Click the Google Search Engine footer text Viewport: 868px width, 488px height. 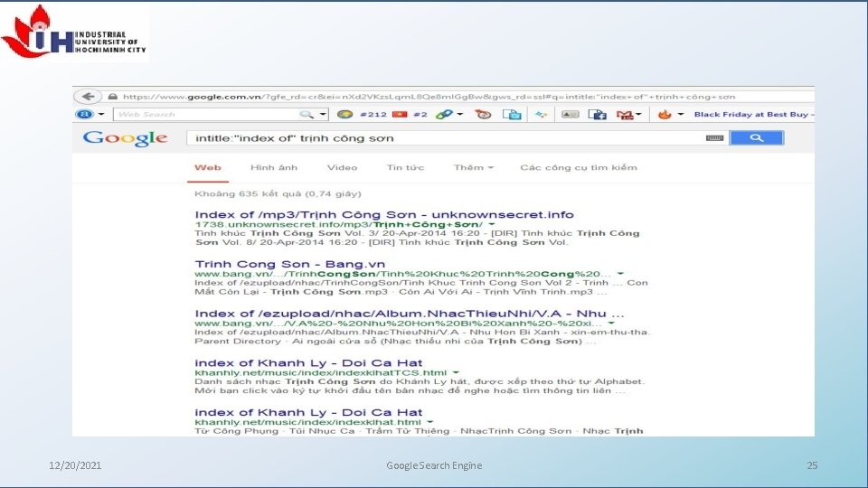click(434, 465)
